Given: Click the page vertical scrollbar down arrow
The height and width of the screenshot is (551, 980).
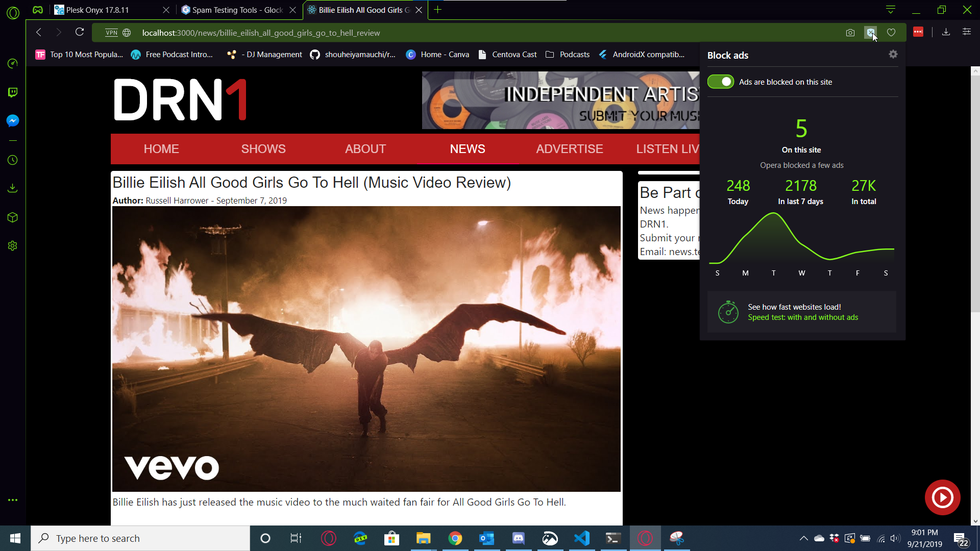Looking at the screenshot, I should point(975,521).
